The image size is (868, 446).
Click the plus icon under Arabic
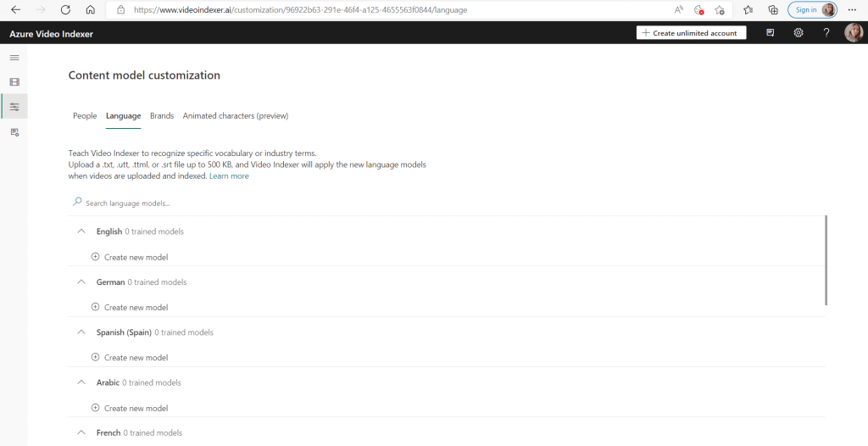95,408
